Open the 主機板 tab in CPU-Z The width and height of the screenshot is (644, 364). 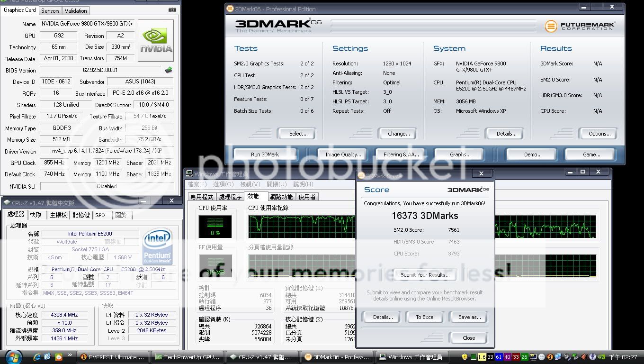58,215
